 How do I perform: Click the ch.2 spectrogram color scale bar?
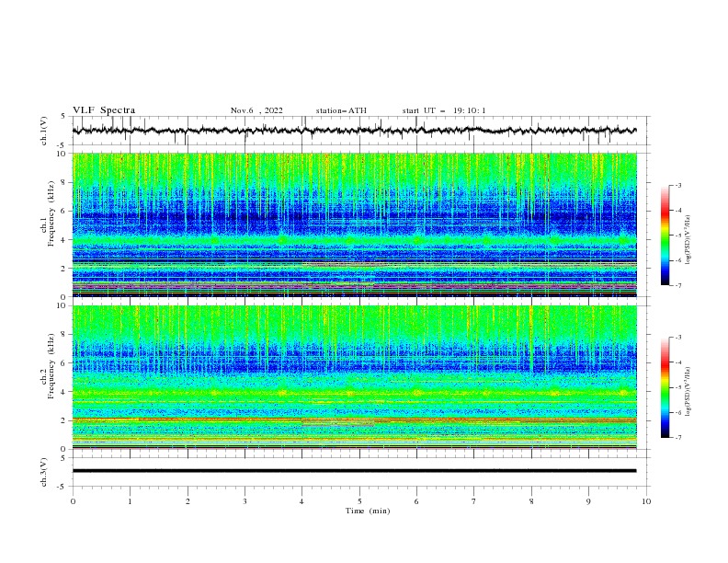pyautogui.click(x=665, y=387)
